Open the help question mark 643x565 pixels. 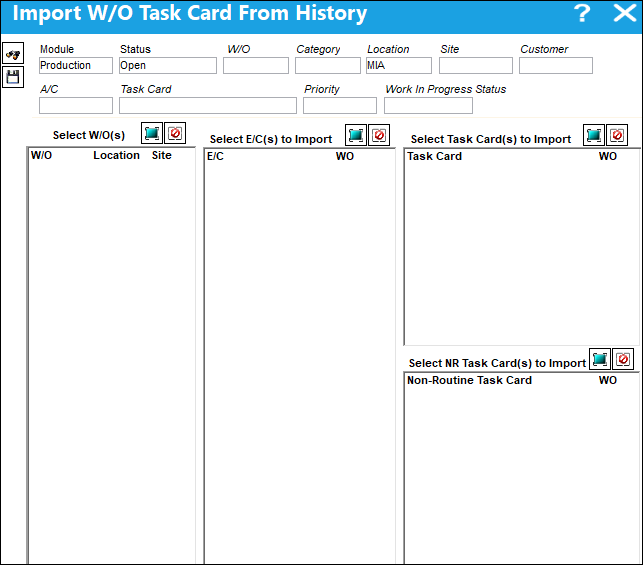pyautogui.click(x=582, y=14)
